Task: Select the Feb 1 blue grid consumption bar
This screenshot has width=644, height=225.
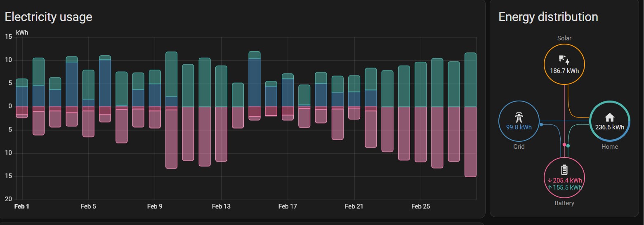Action: click(x=22, y=96)
